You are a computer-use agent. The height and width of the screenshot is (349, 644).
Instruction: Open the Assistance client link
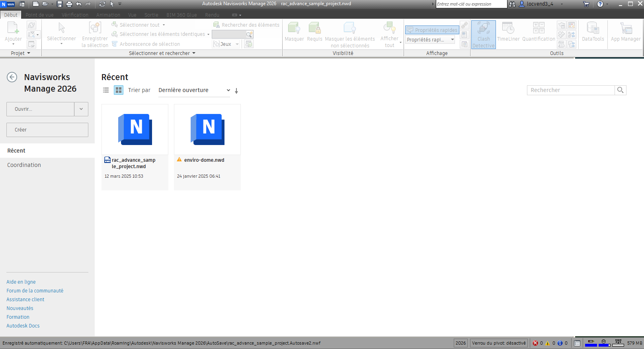(25, 299)
